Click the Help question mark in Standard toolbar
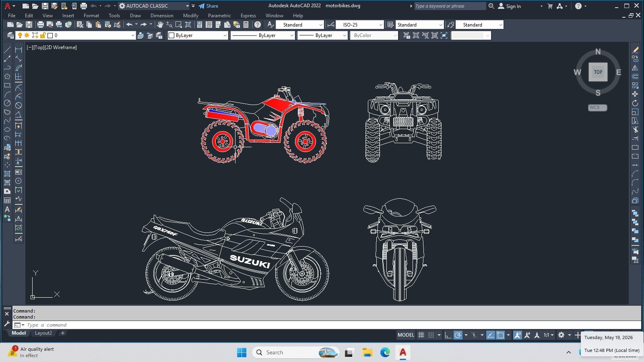 [x=258, y=25]
